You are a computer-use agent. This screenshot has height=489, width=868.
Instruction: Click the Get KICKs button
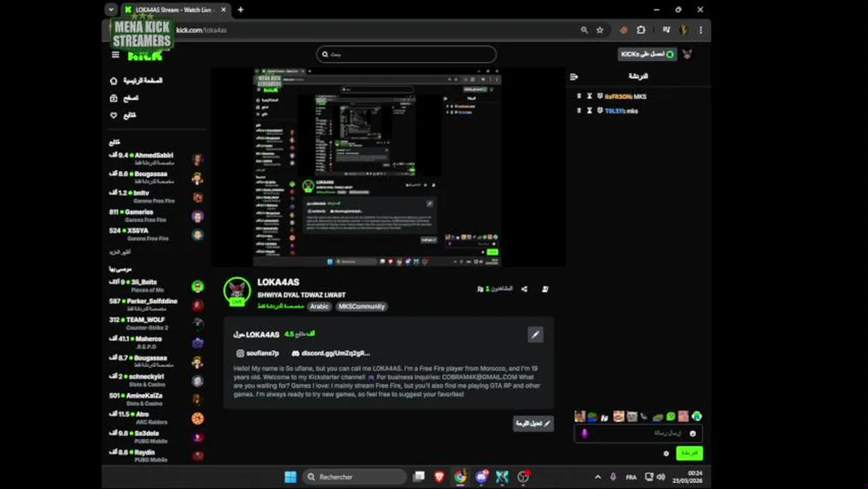[x=647, y=54]
